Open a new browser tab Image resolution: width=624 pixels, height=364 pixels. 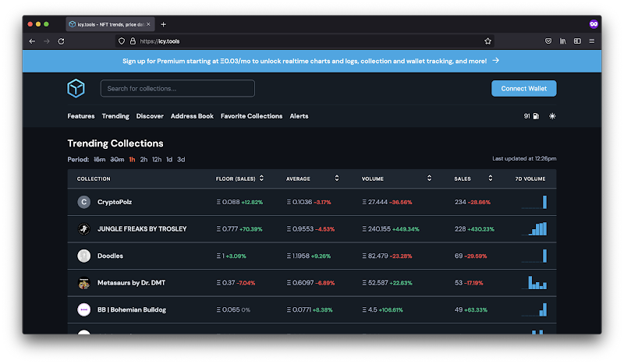click(163, 24)
